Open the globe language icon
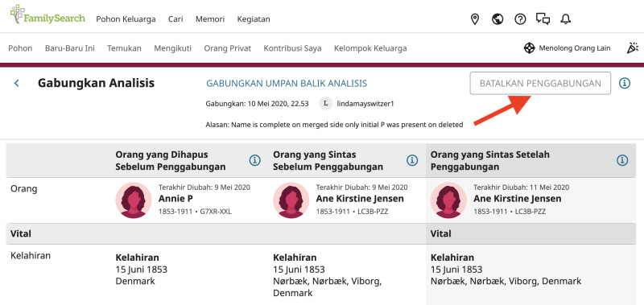644x305 pixels. (497, 19)
